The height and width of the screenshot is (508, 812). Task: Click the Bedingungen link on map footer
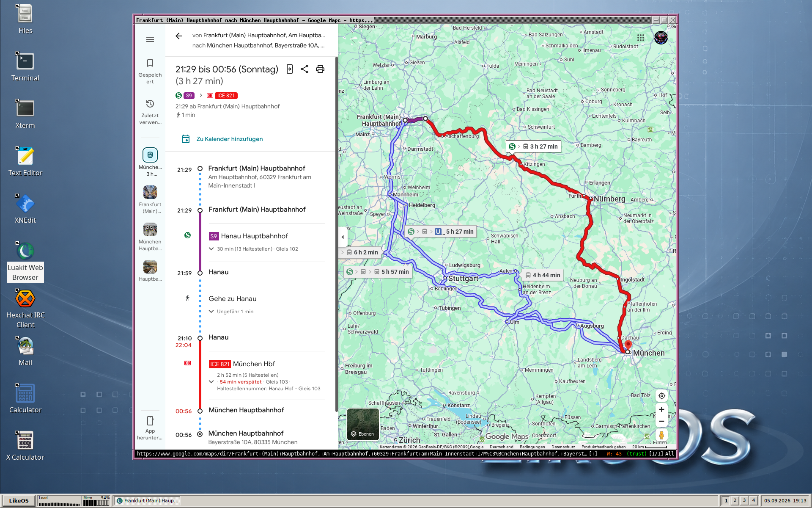click(532, 447)
